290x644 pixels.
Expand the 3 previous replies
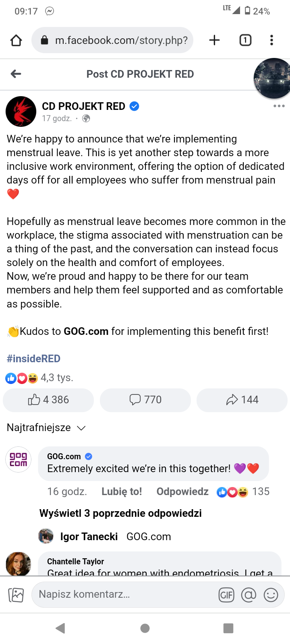tap(120, 513)
